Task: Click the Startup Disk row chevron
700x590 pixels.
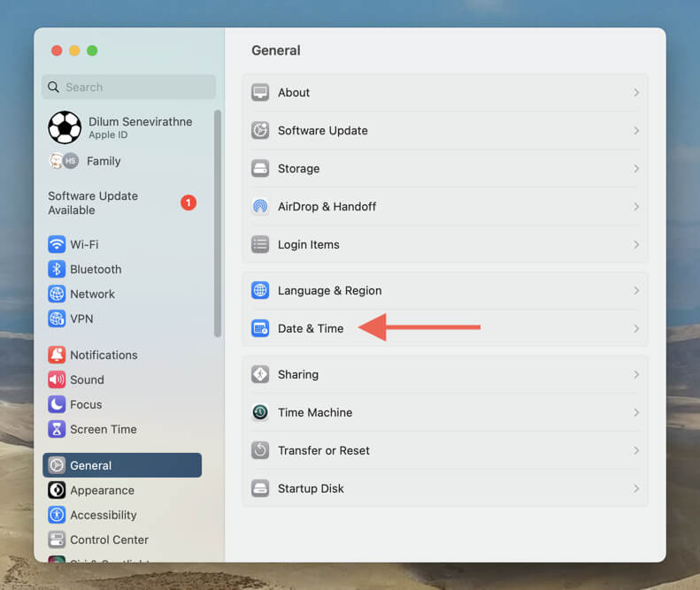Action: pos(636,488)
